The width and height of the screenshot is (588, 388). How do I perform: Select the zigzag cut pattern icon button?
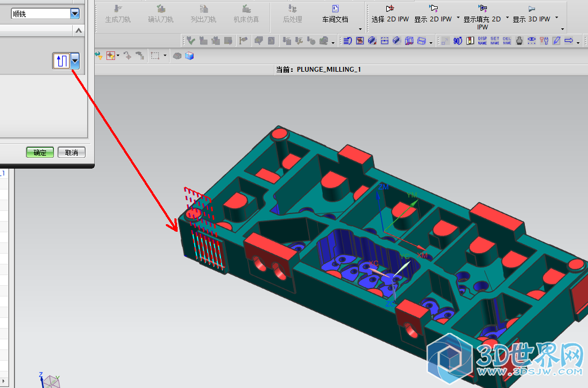(x=62, y=61)
